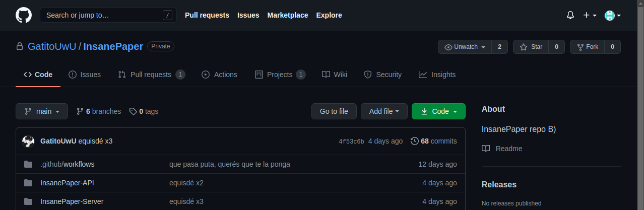View the 0 tags link
Viewport: 644px width, 210px height.
click(x=144, y=111)
